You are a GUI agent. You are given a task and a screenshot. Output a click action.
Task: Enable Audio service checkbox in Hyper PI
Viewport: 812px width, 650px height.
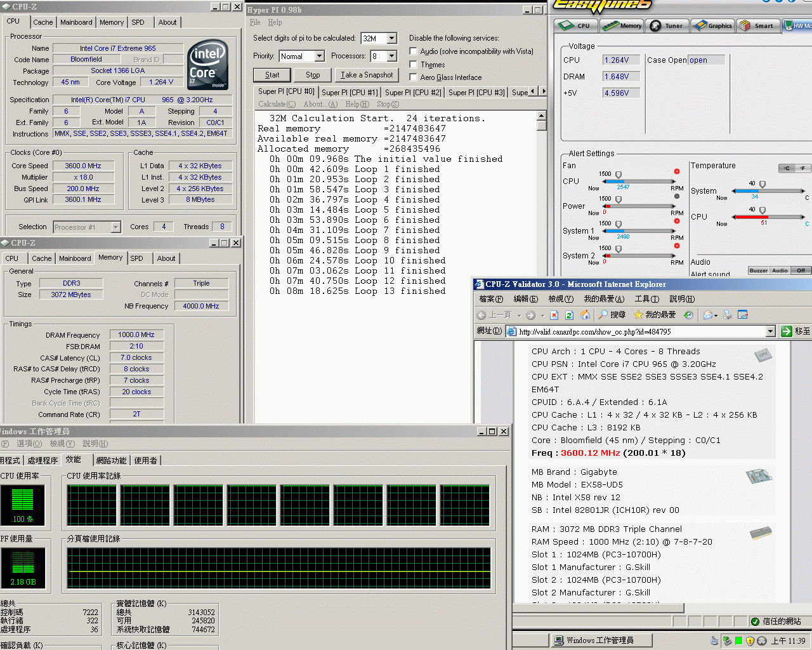point(413,51)
